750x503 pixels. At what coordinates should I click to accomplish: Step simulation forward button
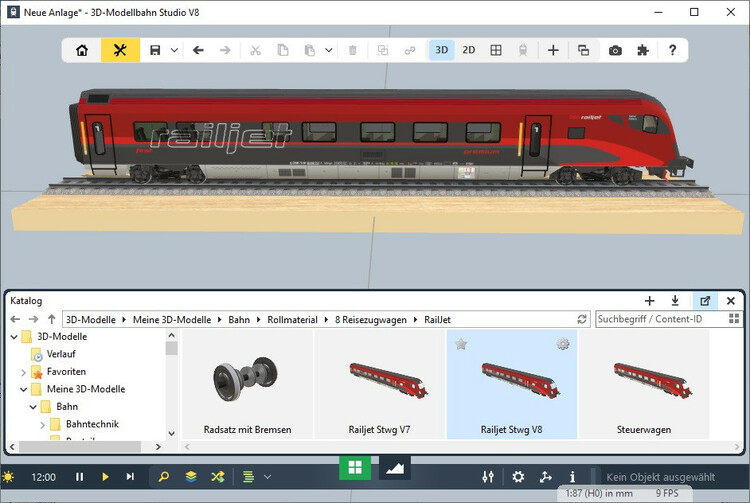point(130,477)
